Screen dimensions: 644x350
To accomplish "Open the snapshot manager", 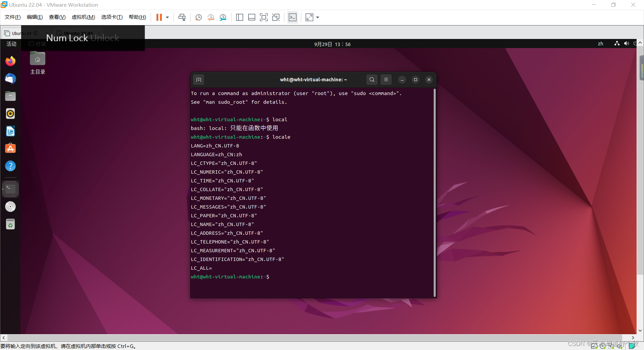I will point(223,17).
